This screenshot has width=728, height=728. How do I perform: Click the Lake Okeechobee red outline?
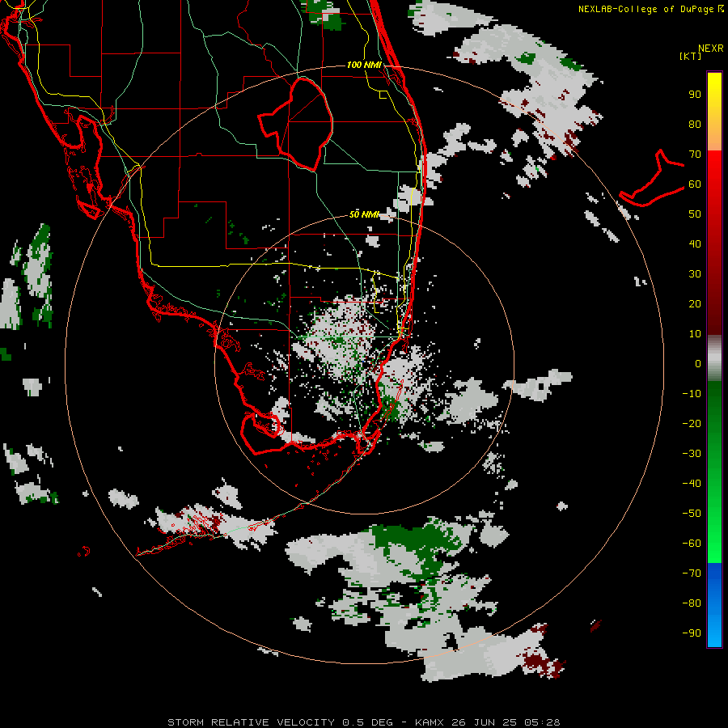click(x=295, y=125)
